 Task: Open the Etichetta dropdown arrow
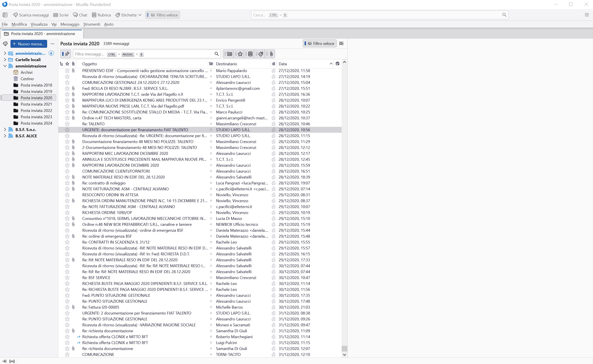[x=140, y=15]
